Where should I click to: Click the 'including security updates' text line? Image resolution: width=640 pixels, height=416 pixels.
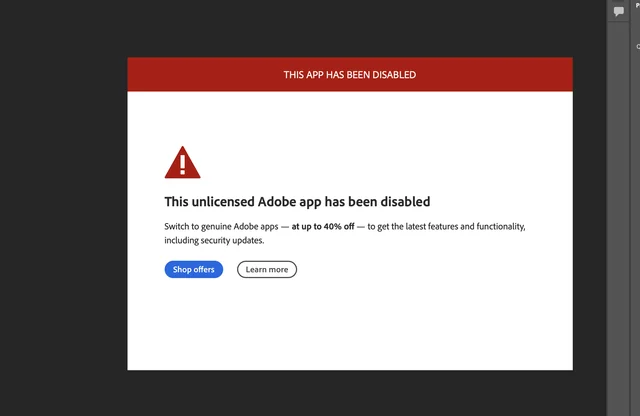click(x=214, y=241)
